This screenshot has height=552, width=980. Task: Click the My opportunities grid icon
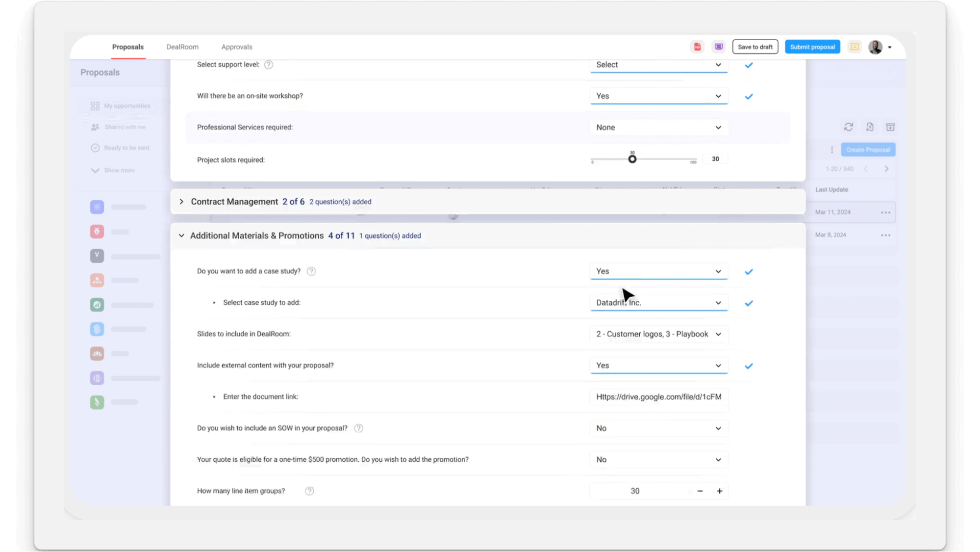(x=95, y=106)
